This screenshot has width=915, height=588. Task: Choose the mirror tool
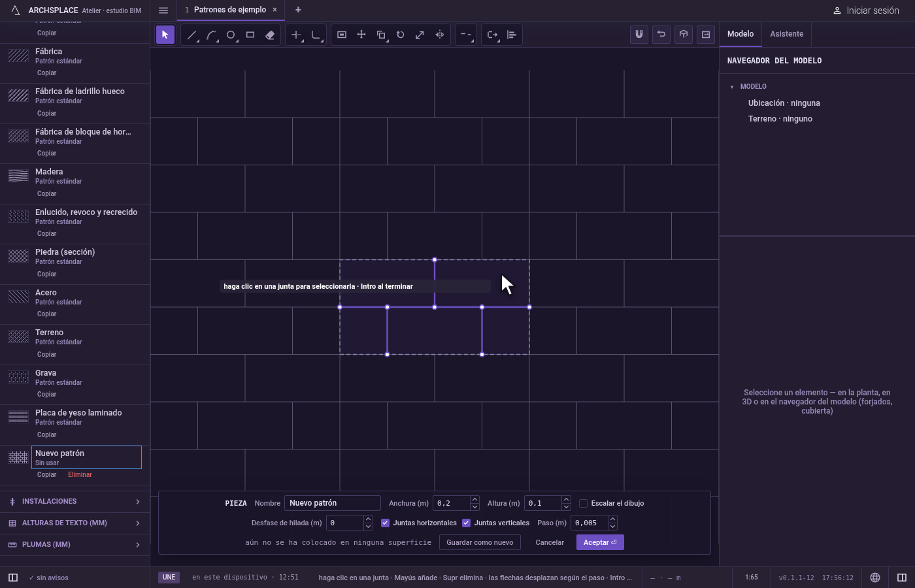440,35
